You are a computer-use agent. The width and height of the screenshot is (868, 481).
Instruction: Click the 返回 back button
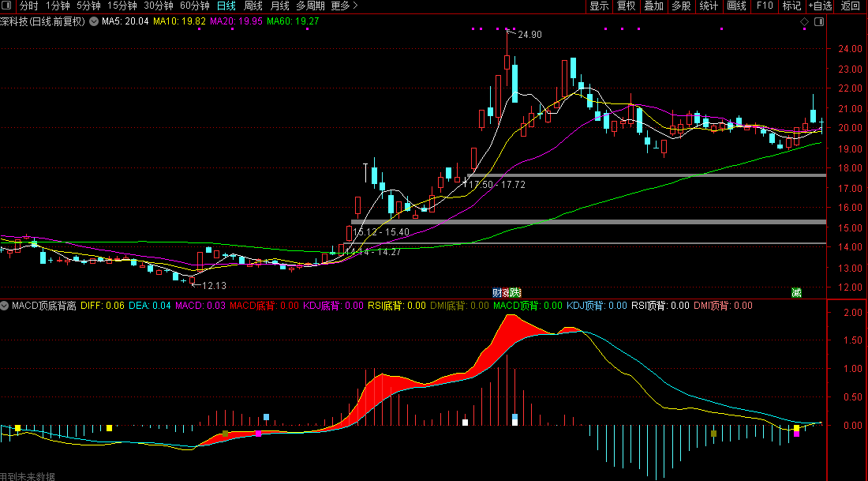[x=851, y=6]
